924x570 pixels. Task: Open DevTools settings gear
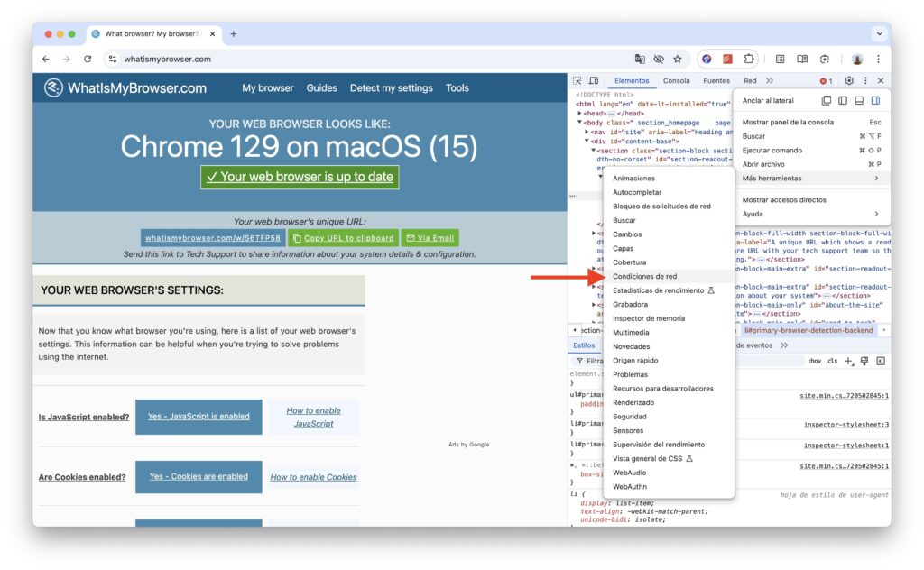[x=848, y=80]
